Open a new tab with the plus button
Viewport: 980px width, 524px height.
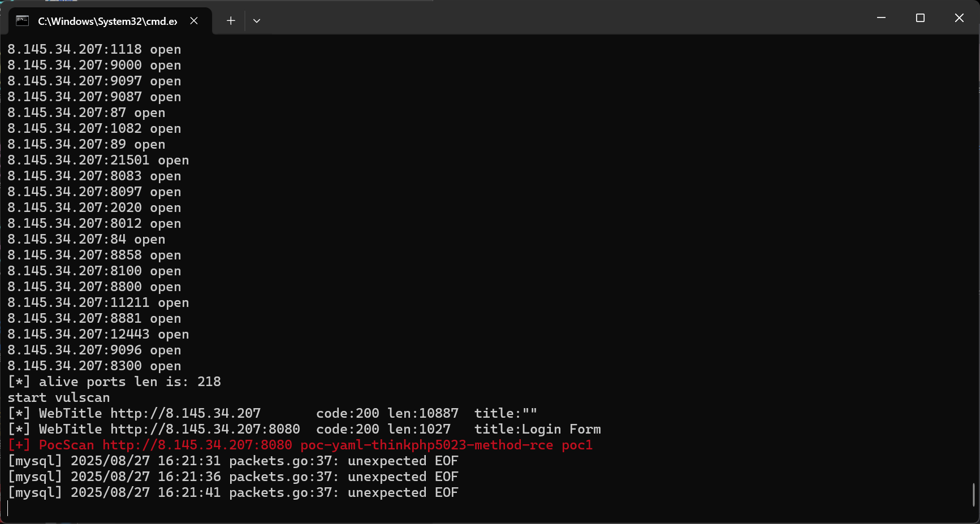point(231,21)
